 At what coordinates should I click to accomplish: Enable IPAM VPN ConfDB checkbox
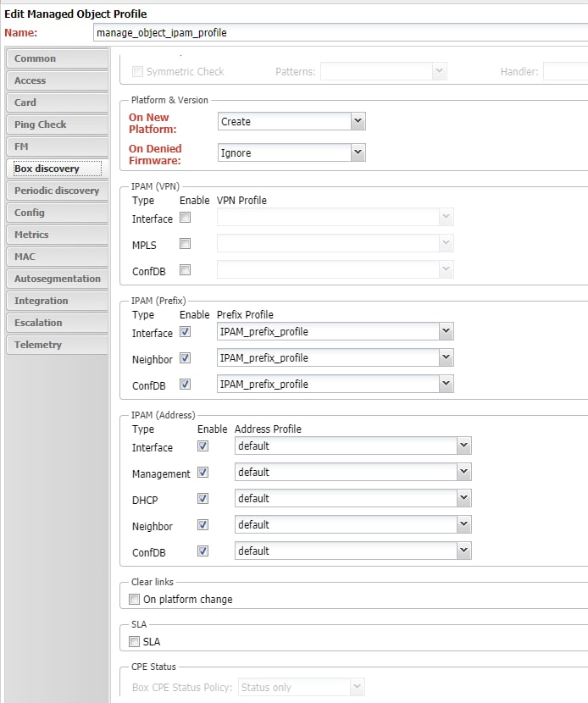(185, 270)
